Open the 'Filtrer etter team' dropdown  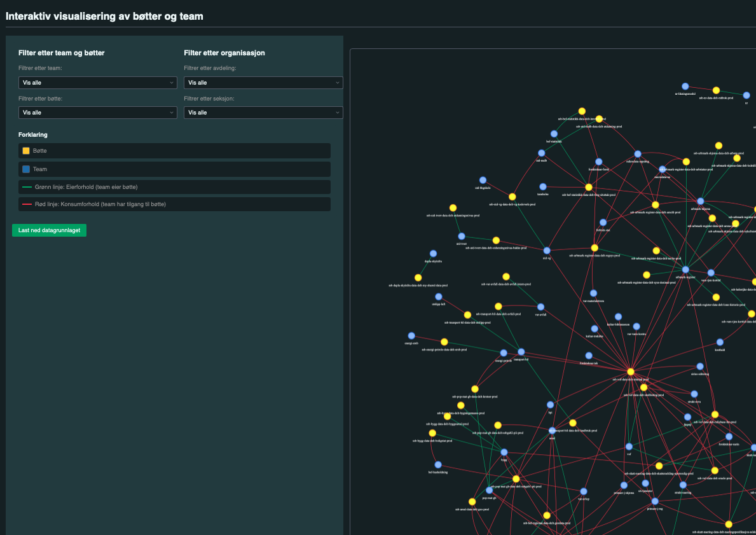coord(98,83)
